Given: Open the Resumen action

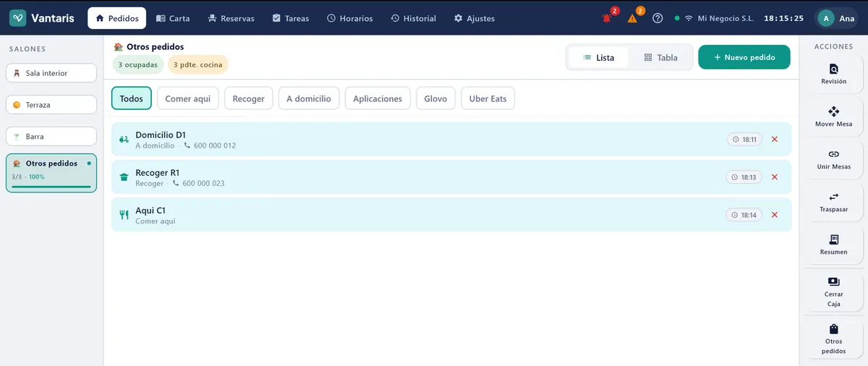Looking at the screenshot, I should pos(833,244).
